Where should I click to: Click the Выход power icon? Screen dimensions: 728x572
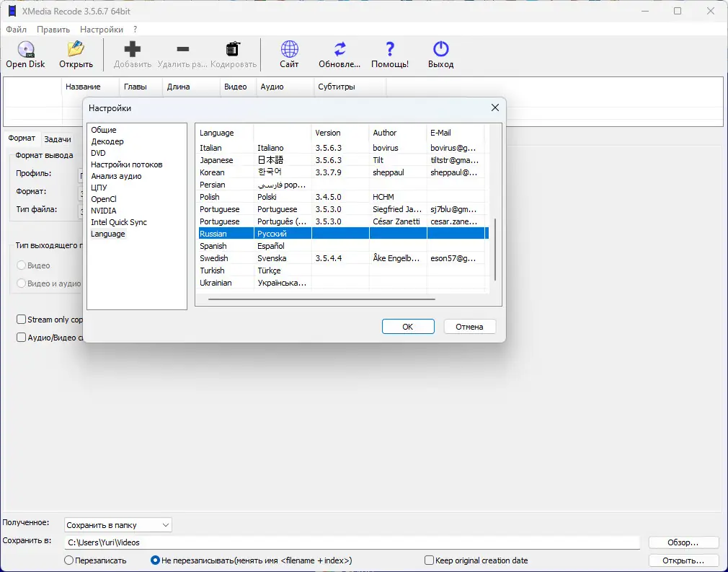(440, 49)
